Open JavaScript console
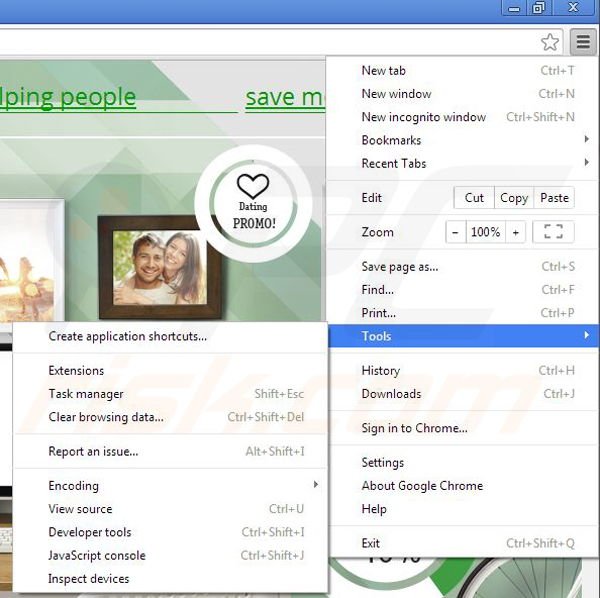This screenshot has width=600, height=598. pos(170,556)
